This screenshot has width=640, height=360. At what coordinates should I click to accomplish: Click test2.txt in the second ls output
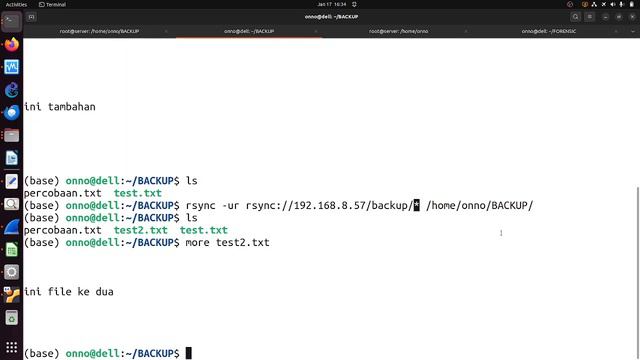click(x=140, y=230)
